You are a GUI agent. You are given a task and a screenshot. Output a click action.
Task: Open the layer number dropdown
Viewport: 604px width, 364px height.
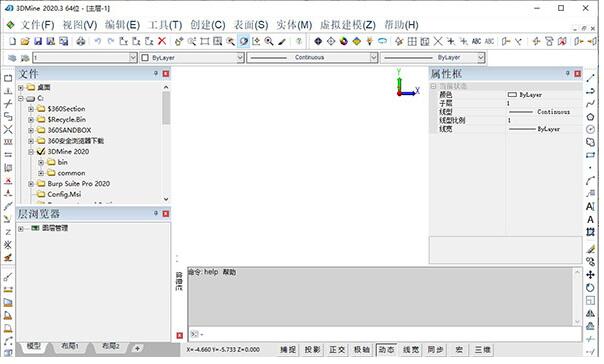[133, 58]
